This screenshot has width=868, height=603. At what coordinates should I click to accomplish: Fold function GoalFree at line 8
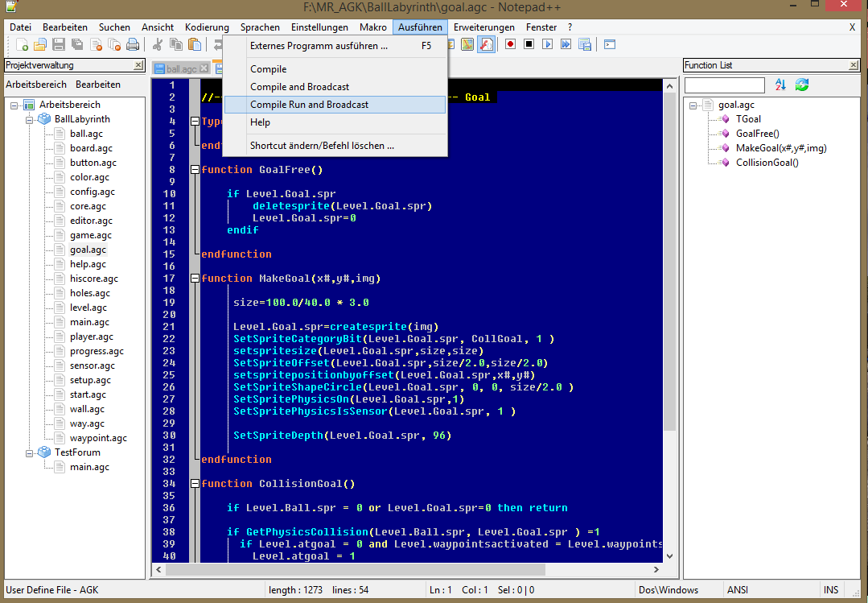(195, 170)
